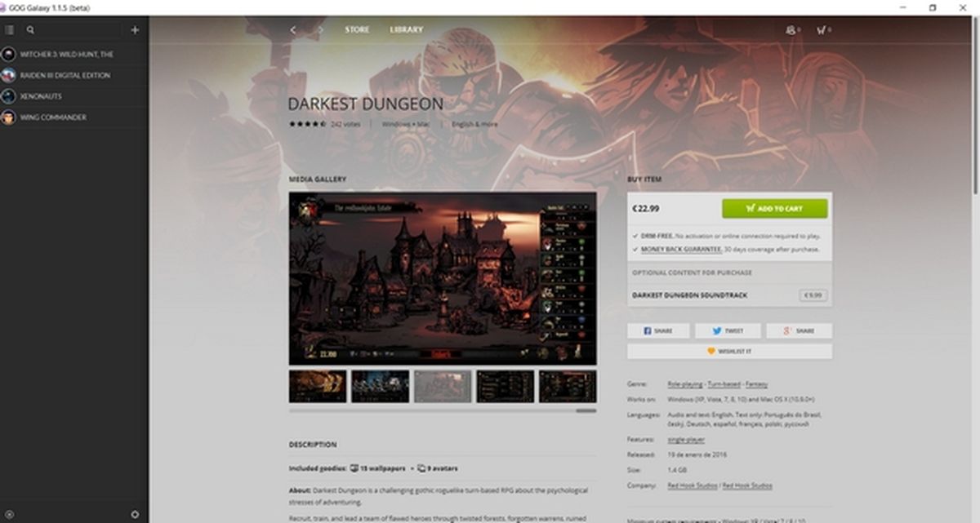This screenshot has height=523, width=980.
Task: Select the Xenonauts game icon
Action: point(8,95)
